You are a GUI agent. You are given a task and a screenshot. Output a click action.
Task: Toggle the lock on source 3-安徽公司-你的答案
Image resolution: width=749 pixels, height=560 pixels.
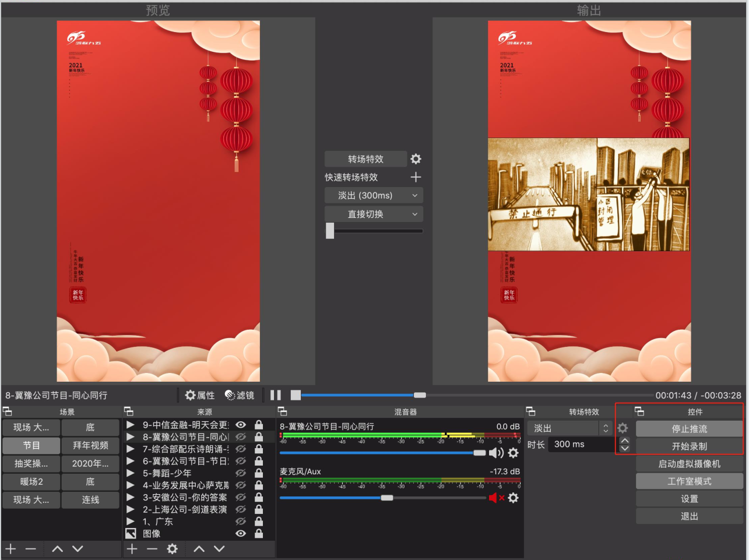259,497
